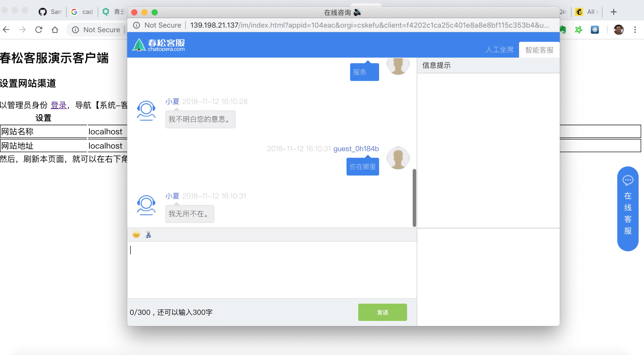Switch to 人工坐席 tab
This screenshot has height=355, width=644.
tap(499, 50)
